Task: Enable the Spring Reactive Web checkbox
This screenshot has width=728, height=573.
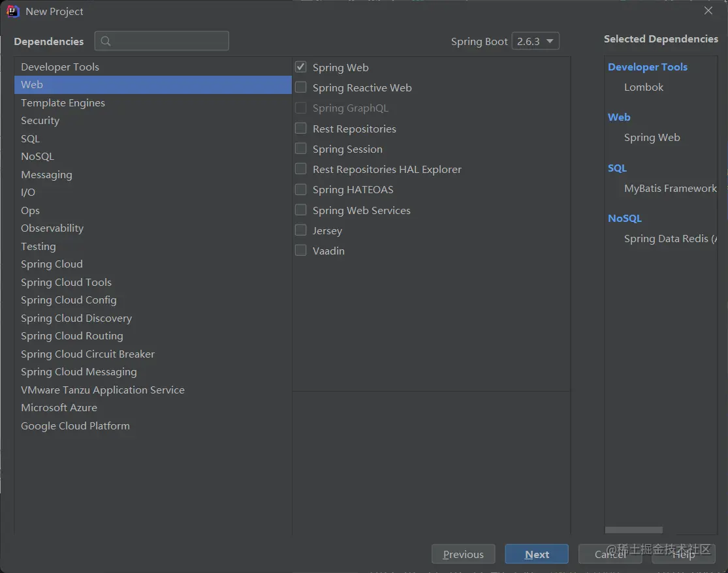Action: (x=301, y=87)
